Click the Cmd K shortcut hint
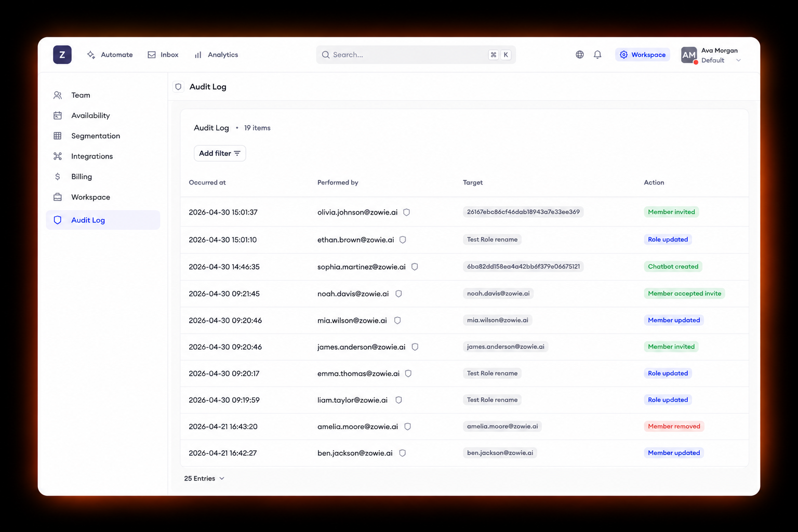The height and width of the screenshot is (532, 798). tap(499, 55)
